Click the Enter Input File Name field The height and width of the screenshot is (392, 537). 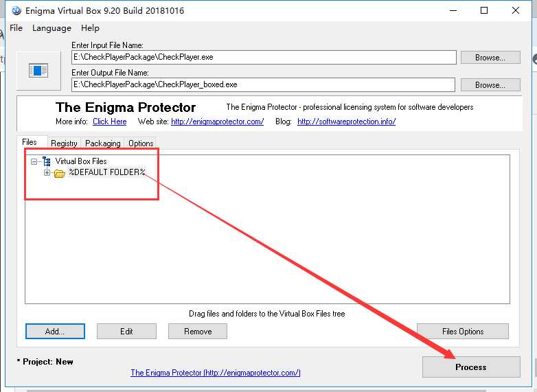click(264, 57)
